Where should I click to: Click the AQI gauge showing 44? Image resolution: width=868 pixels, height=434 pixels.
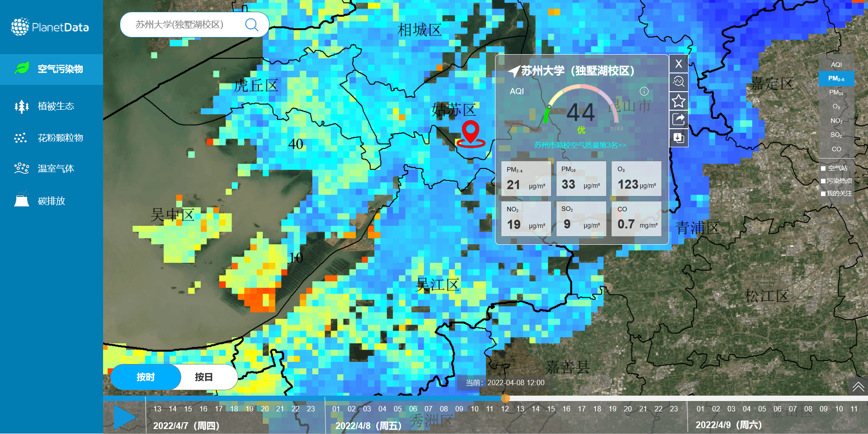581,108
